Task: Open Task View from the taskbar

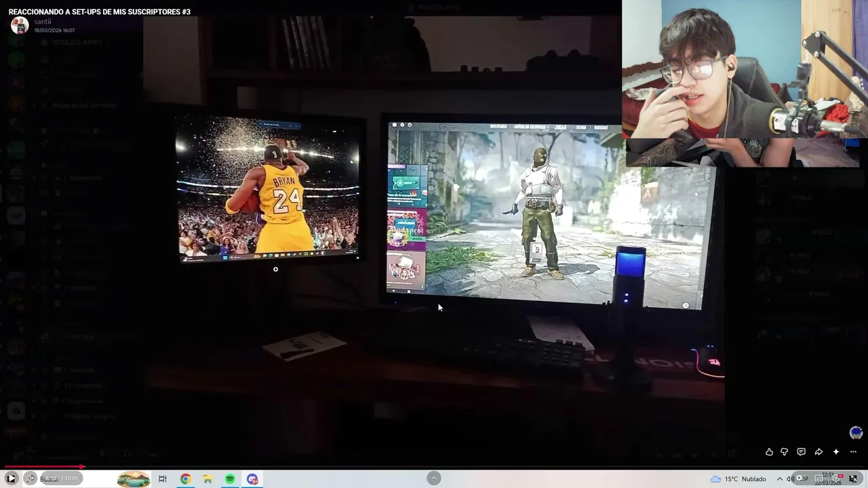Action: (x=163, y=479)
